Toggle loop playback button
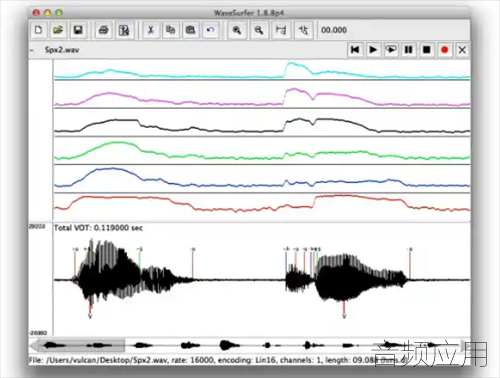Viewport: 500px width, 378px height. pyautogui.click(x=391, y=50)
